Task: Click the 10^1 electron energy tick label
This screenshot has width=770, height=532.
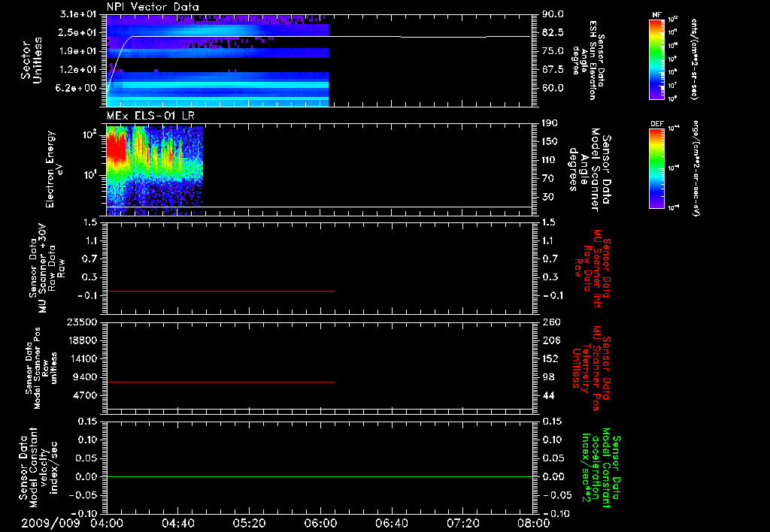Action: (91, 175)
